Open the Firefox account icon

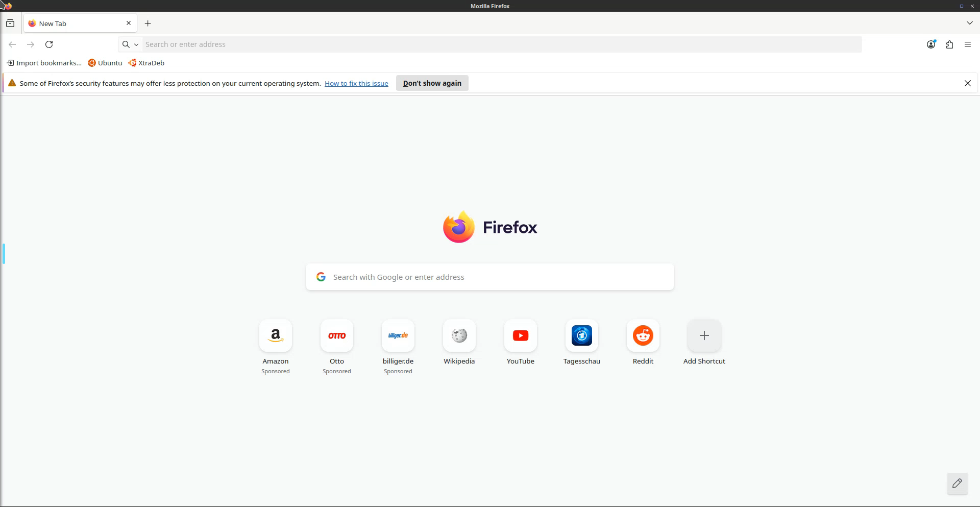pos(931,44)
